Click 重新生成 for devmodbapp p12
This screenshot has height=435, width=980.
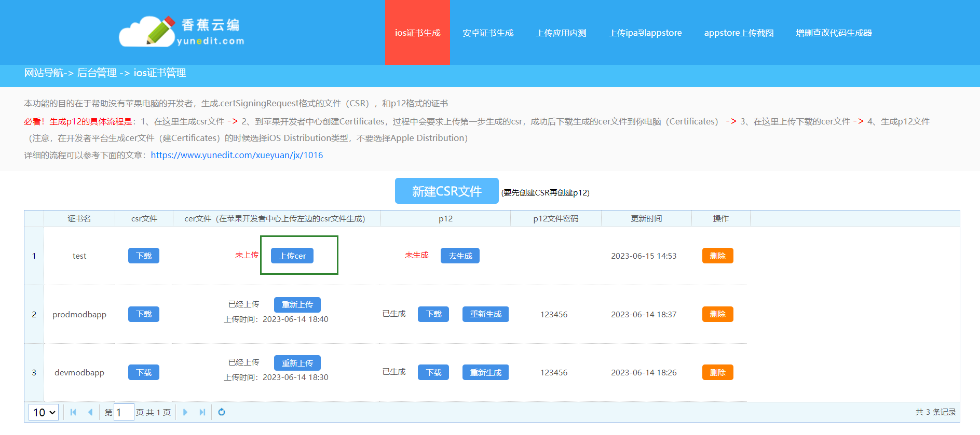[x=485, y=372]
